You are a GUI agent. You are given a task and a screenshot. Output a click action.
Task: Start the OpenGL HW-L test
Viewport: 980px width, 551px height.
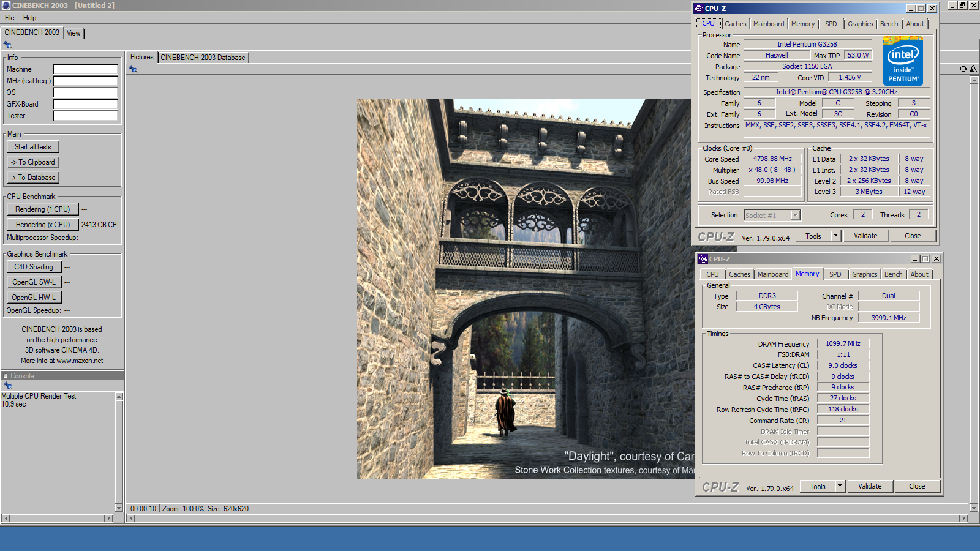[34, 298]
